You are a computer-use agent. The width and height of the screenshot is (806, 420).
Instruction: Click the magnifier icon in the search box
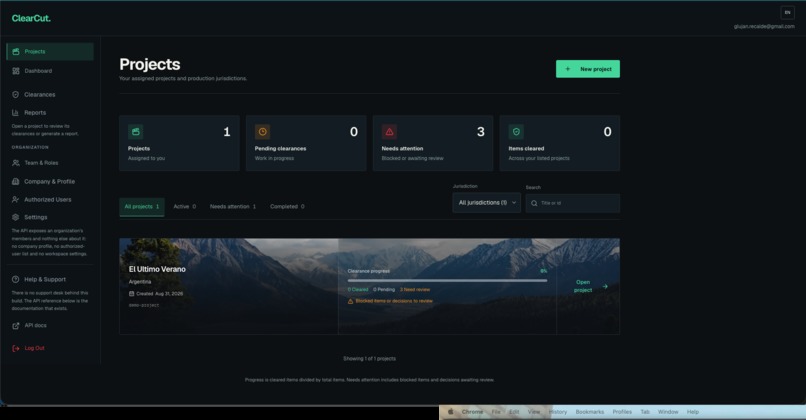point(534,204)
